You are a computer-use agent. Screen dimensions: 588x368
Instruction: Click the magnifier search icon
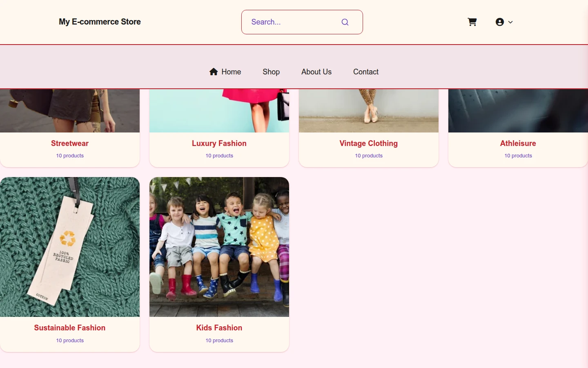pos(345,22)
